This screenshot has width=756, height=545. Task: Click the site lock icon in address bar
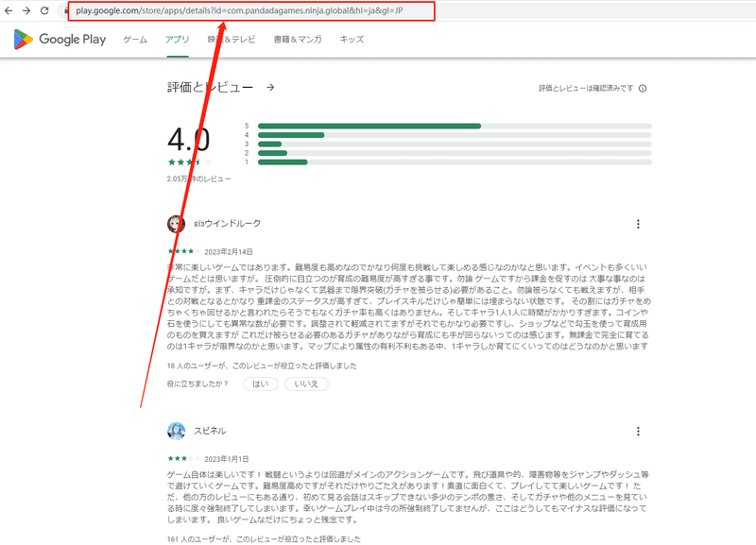pyautogui.click(x=66, y=10)
